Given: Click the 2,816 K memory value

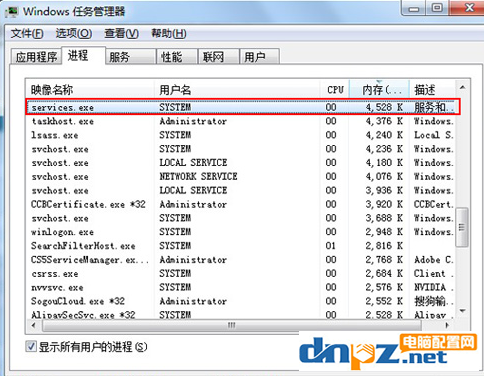Looking at the screenshot, I should 384,246.
